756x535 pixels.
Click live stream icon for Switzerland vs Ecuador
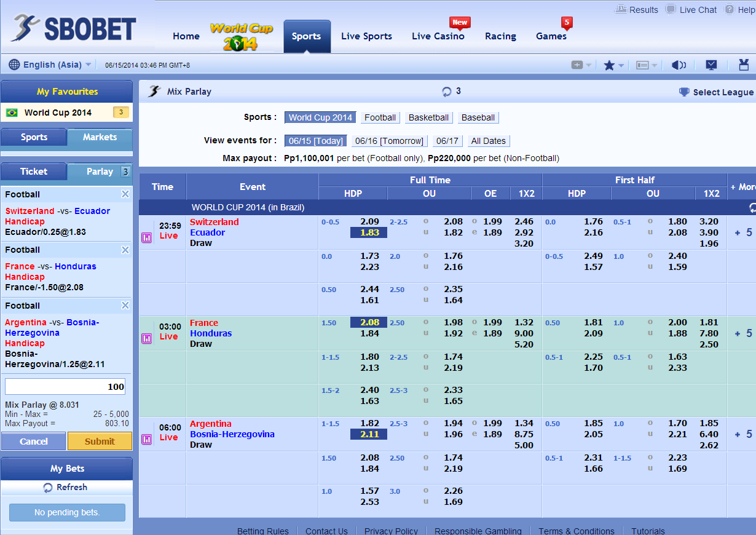click(x=146, y=237)
